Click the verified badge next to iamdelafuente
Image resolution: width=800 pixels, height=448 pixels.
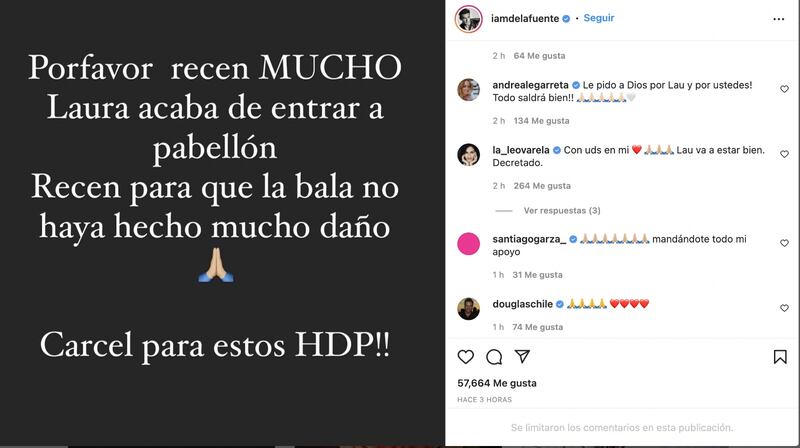pyautogui.click(x=566, y=18)
